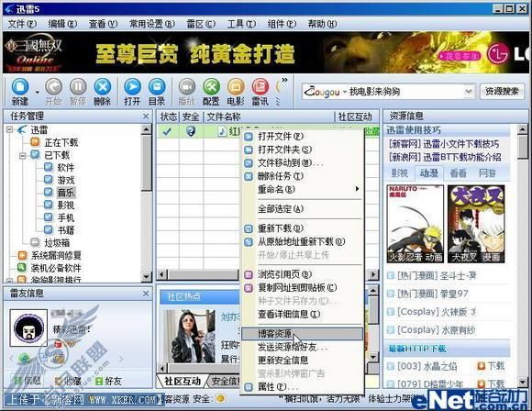Switch to the 影视 resource tab

400,173
